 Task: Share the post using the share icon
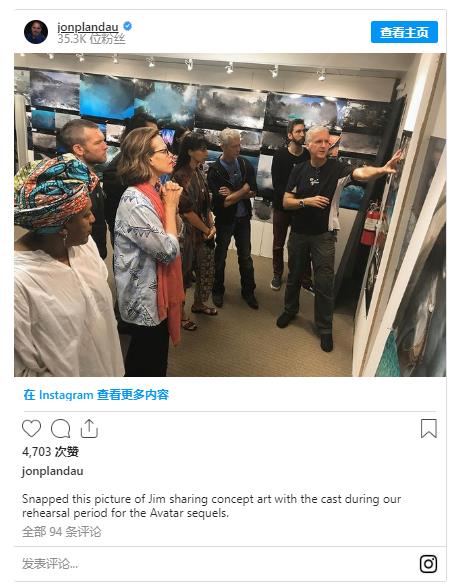89,428
